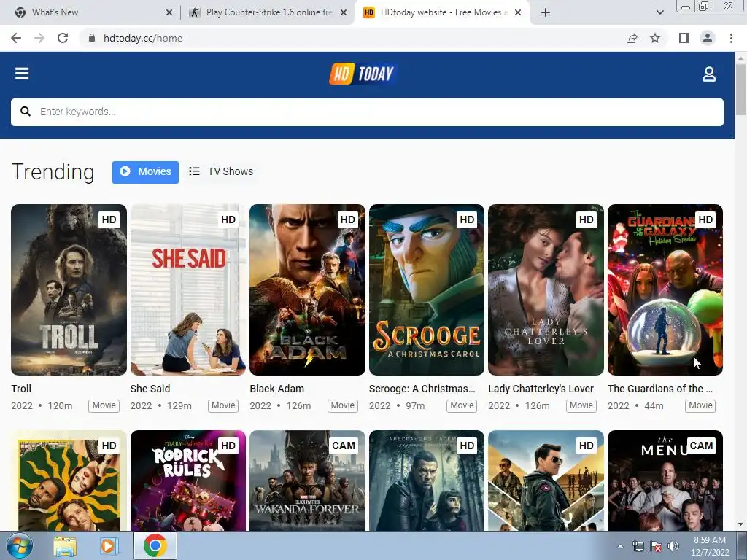Click the HD badge on She Said
747x560 pixels.
pos(228,219)
